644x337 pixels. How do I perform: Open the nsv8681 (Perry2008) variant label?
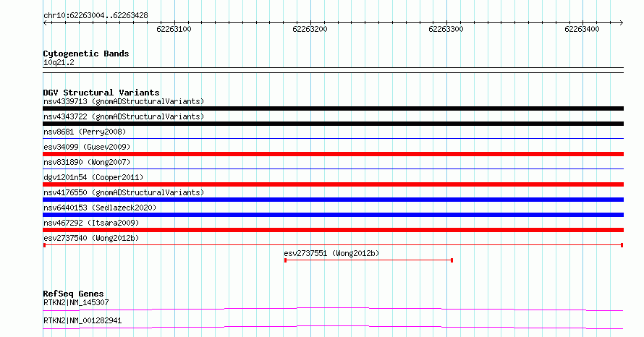coord(85,132)
